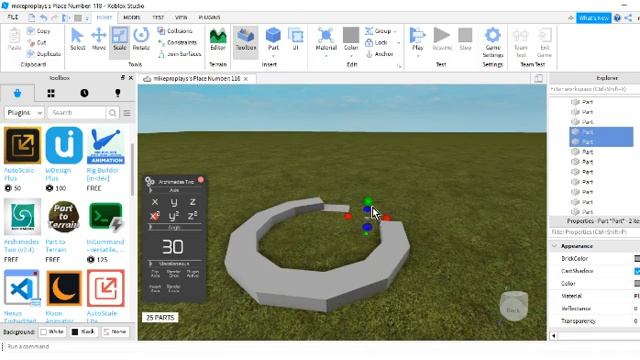640x360 pixels.
Task: Select X axis in Archimedes panel
Action: tap(155, 202)
